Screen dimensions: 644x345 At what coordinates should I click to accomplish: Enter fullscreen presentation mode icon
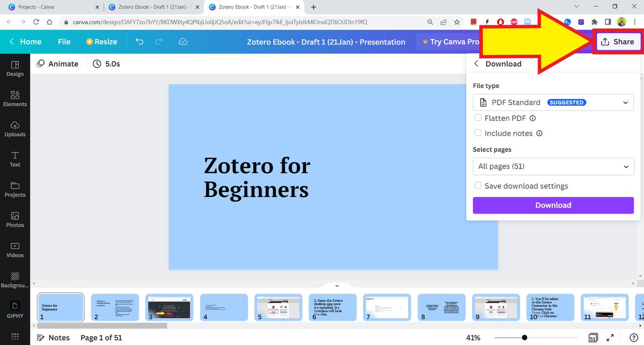[x=610, y=338]
